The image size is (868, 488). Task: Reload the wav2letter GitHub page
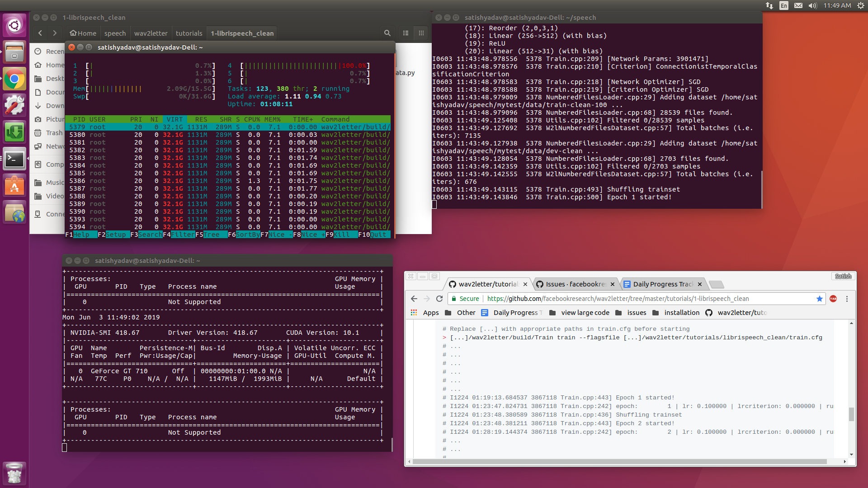click(439, 299)
